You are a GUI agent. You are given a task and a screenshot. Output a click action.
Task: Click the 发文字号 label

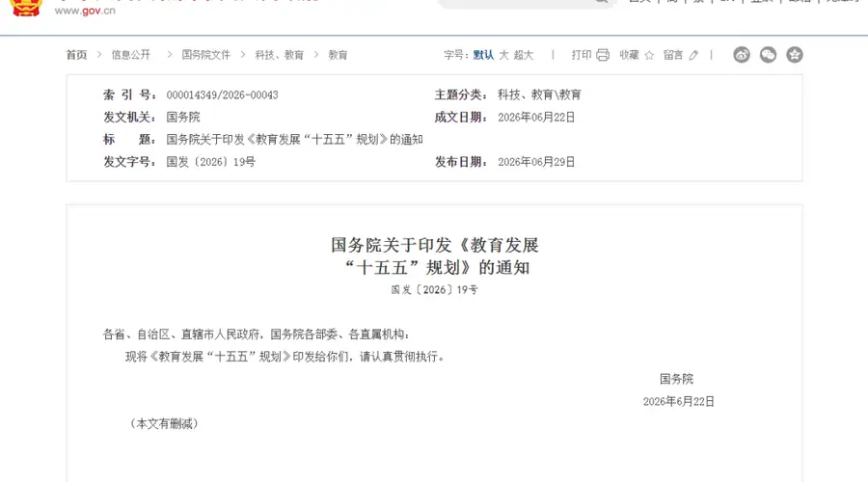[x=130, y=162]
